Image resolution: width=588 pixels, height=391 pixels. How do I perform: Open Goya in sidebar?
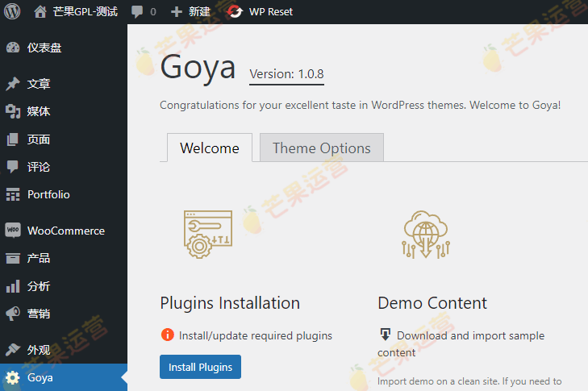(40, 377)
